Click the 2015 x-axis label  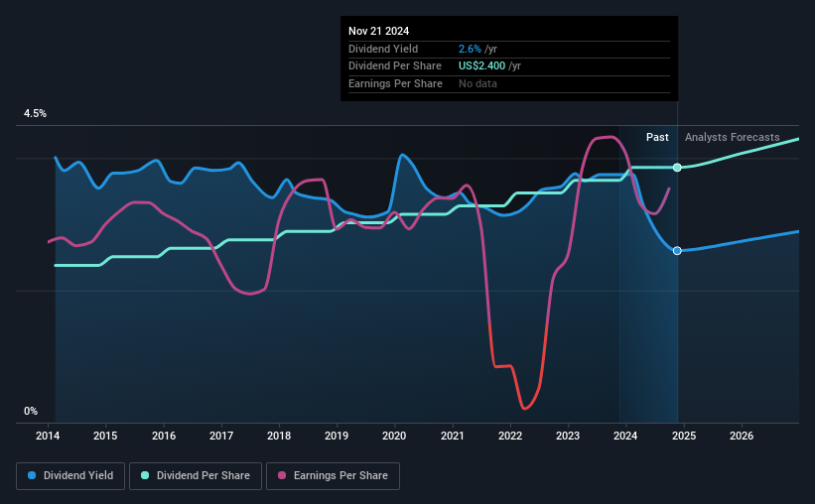pos(105,436)
